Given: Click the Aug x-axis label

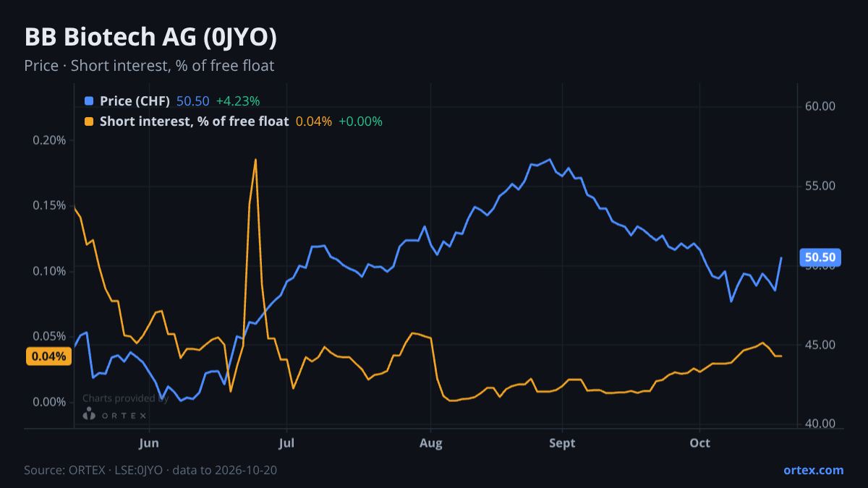Looking at the screenshot, I should [430, 443].
